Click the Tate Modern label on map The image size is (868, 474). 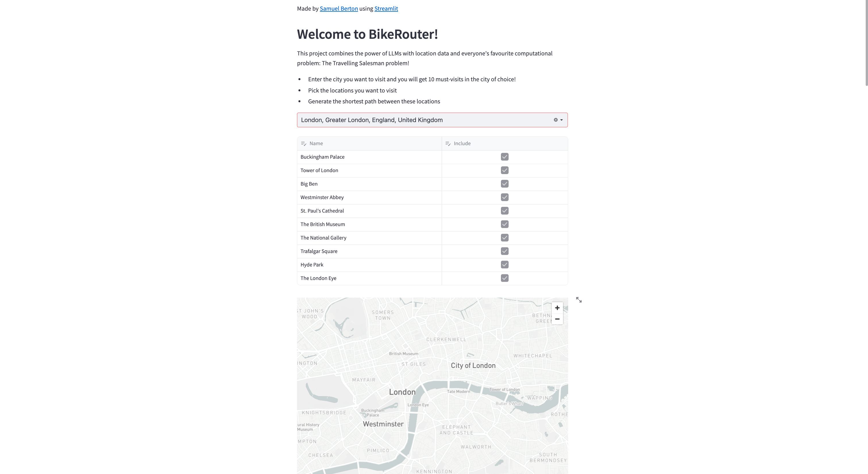click(458, 391)
